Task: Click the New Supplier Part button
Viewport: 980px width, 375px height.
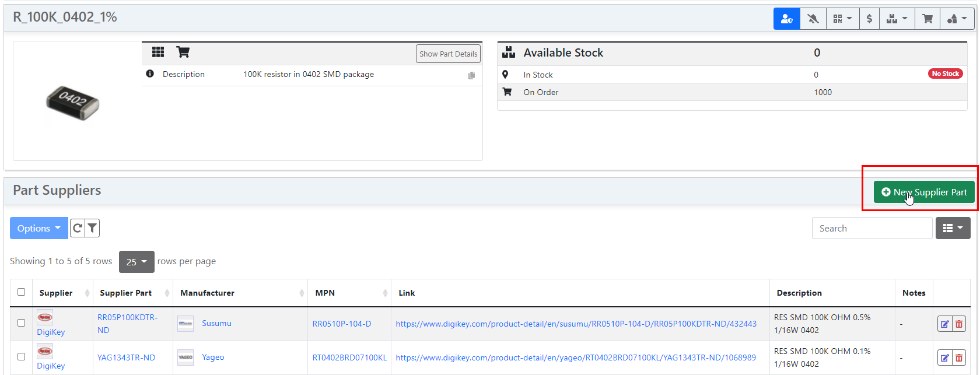Action: point(924,192)
